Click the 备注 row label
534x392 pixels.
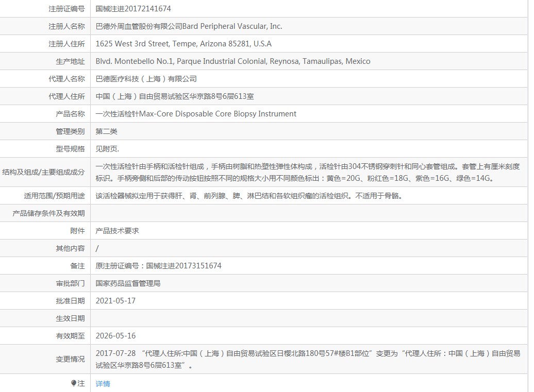tap(77, 266)
